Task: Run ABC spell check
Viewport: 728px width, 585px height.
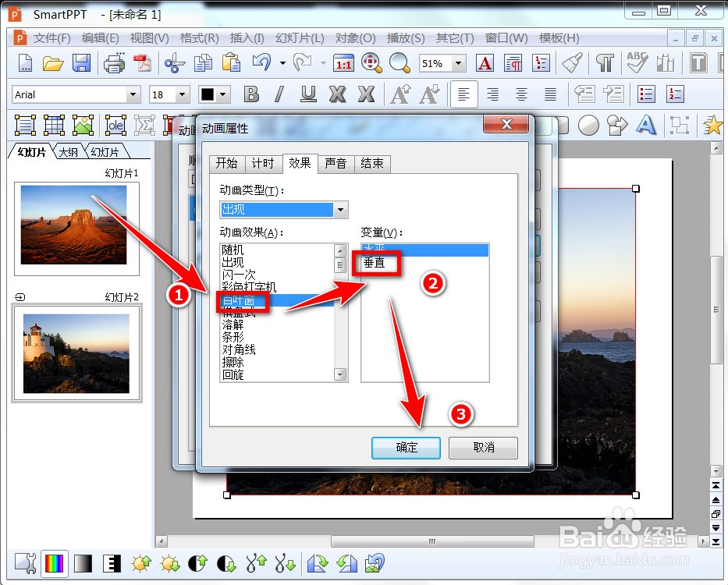Action: 637,62
